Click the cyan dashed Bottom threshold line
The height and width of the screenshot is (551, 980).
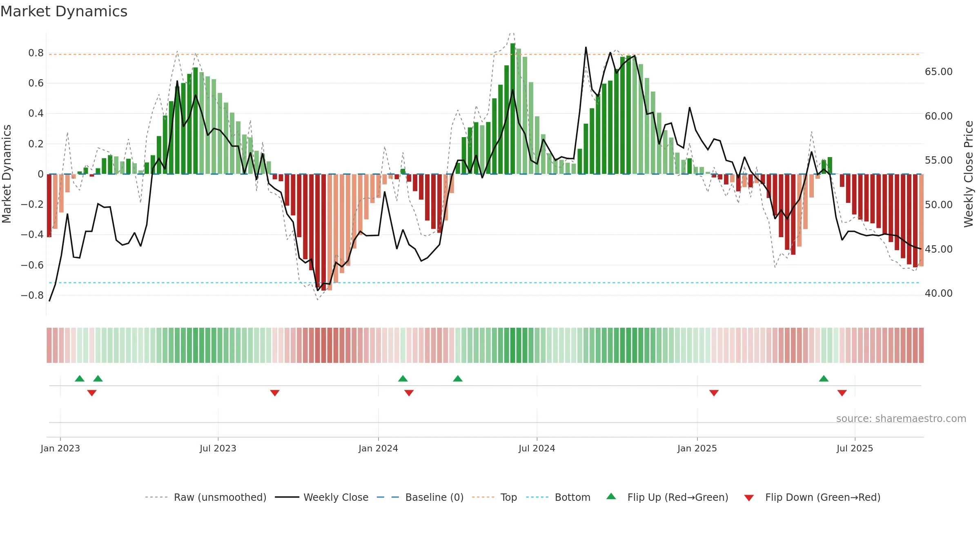484,283
